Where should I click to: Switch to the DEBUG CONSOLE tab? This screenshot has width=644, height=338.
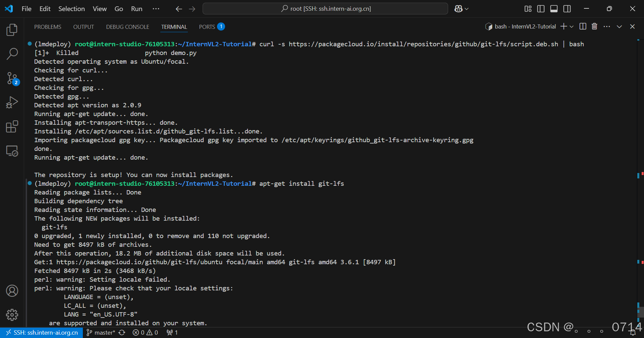click(127, 27)
